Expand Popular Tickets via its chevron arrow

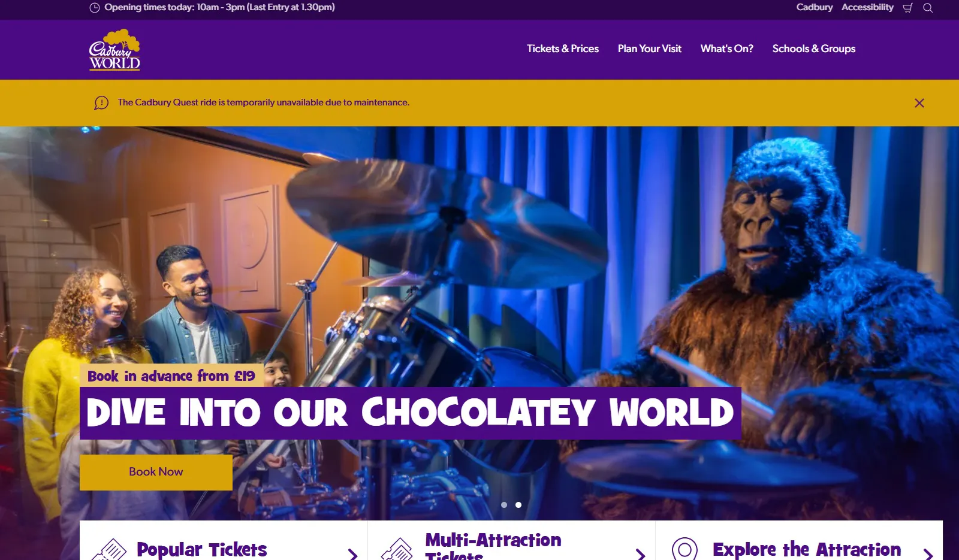353,555
